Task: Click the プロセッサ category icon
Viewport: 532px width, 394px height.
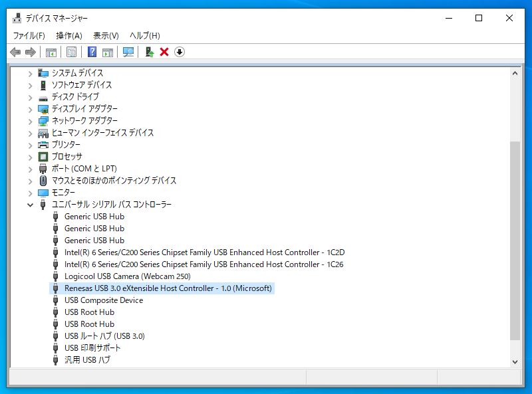Action: [x=43, y=157]
